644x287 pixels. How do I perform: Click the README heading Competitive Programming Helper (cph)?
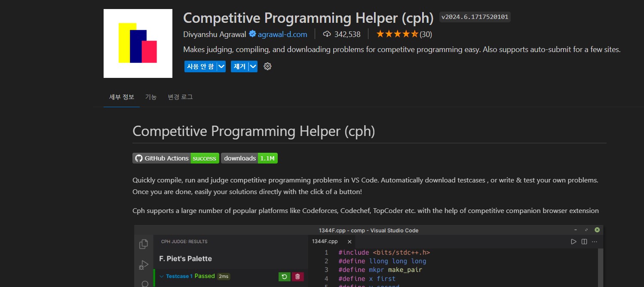pos(254,131)
